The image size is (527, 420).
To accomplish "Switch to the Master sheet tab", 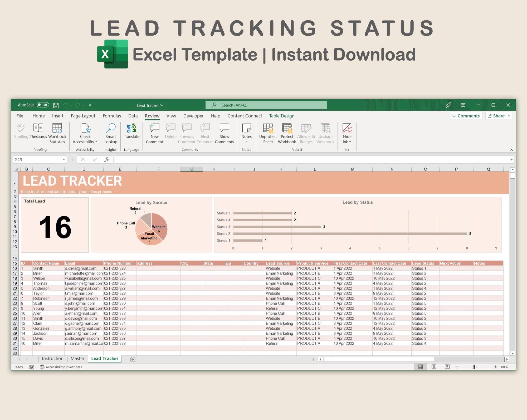I will (77, 359).
